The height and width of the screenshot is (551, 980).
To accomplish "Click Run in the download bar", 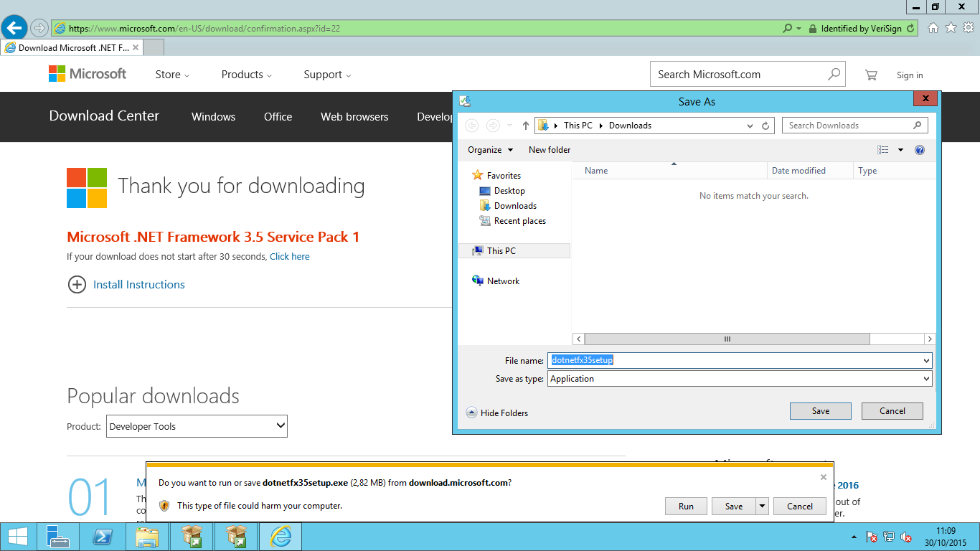I will pyautogui.click(x=686, y=506).
